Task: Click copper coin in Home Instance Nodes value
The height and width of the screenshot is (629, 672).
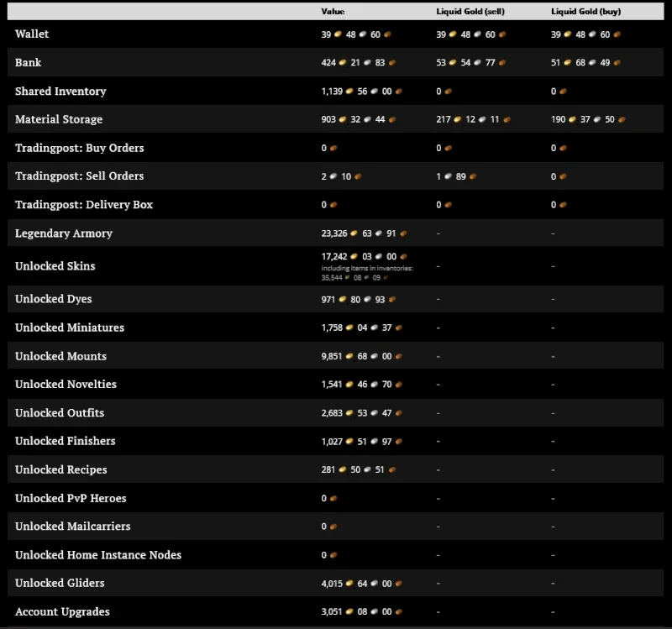Action: [333, 555]
